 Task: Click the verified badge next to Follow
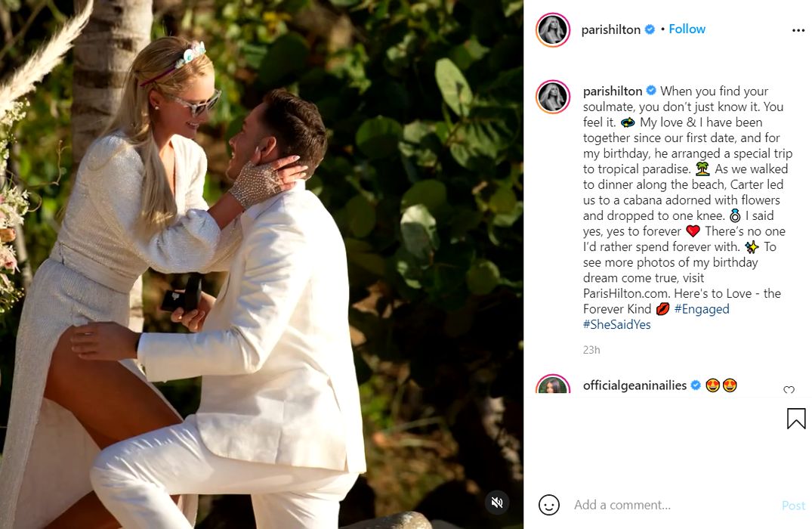(650, 29)
